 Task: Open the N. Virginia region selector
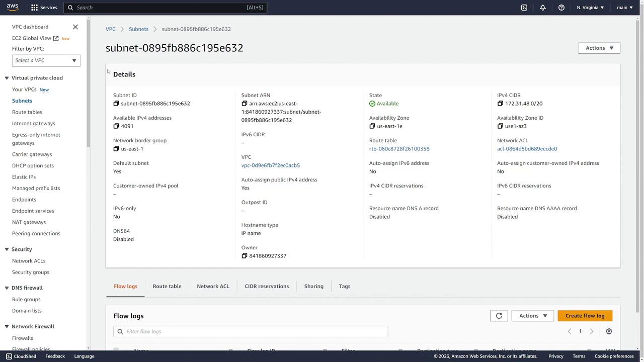pos(591,8)
